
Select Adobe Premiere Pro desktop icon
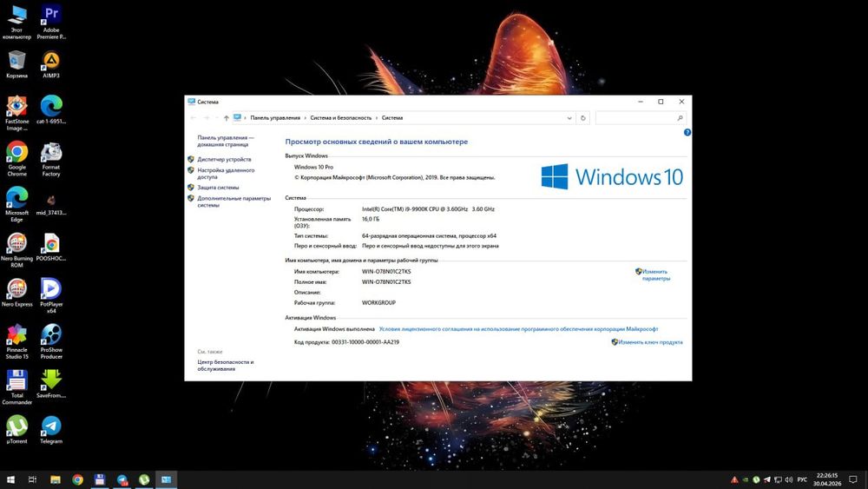tap(51, 23)
